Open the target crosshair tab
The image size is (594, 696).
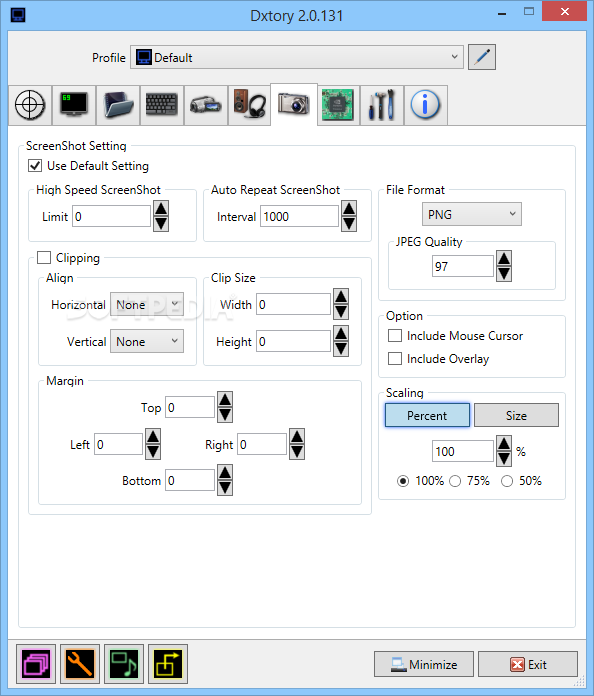[30, 105]
